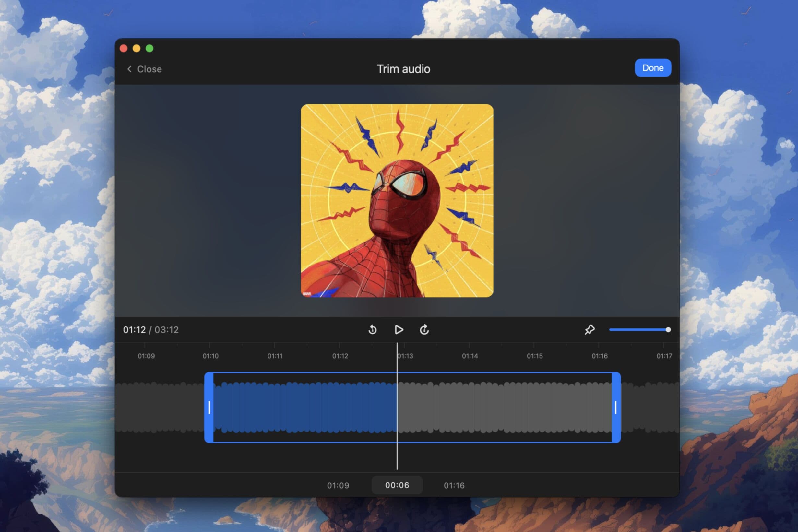Click the 01:10 ruler mark

[210, 356]
